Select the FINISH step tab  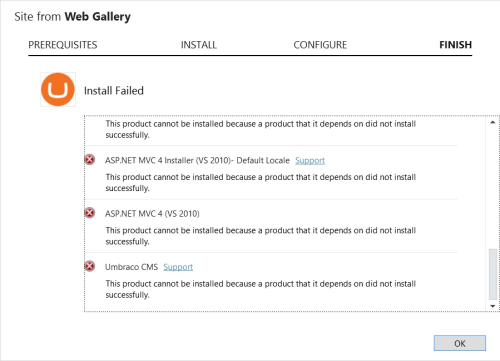coord(455,45)
